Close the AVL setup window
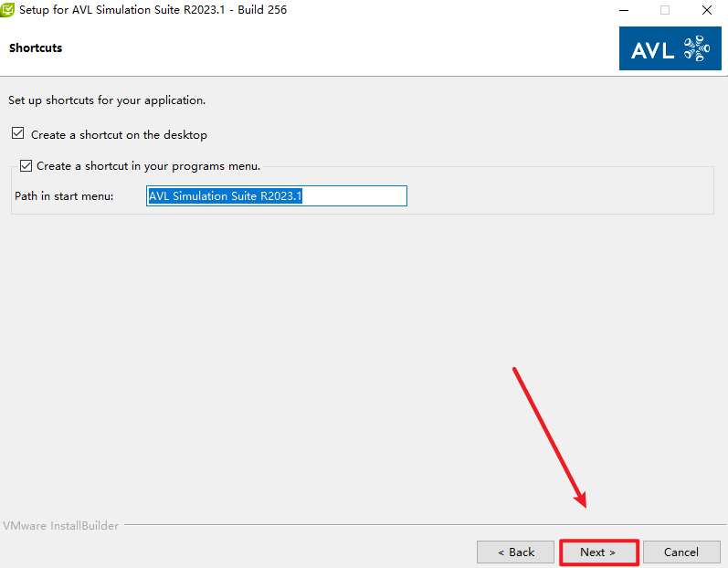This screenshot has height=568, width=728. click(x=707, y=10)
